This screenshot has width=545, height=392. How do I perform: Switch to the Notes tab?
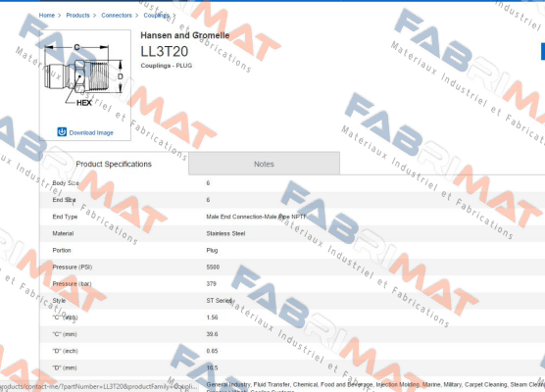click(x=264, y=164)
